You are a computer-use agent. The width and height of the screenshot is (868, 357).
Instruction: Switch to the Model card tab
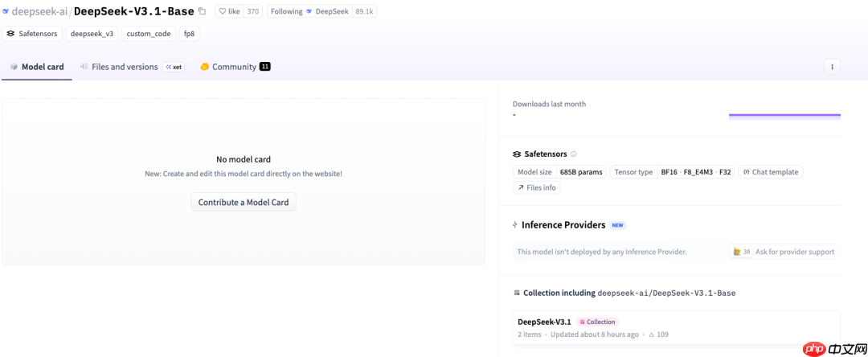[x=37, y=67]
